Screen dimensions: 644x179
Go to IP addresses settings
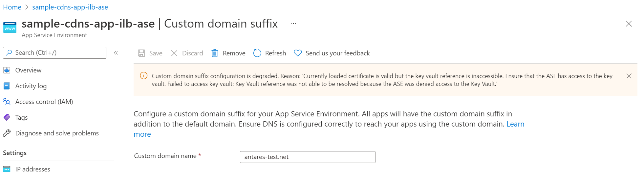[32, 169]
